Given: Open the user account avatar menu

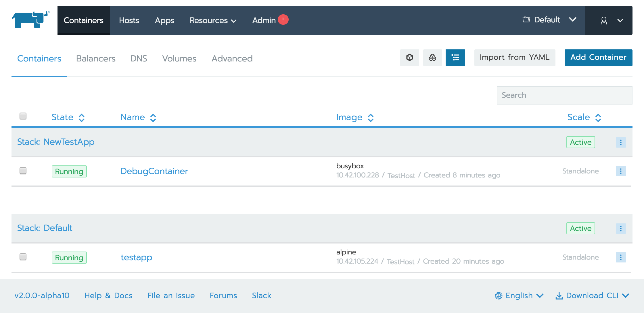Looking at the screenshot, I should point(604,20).
